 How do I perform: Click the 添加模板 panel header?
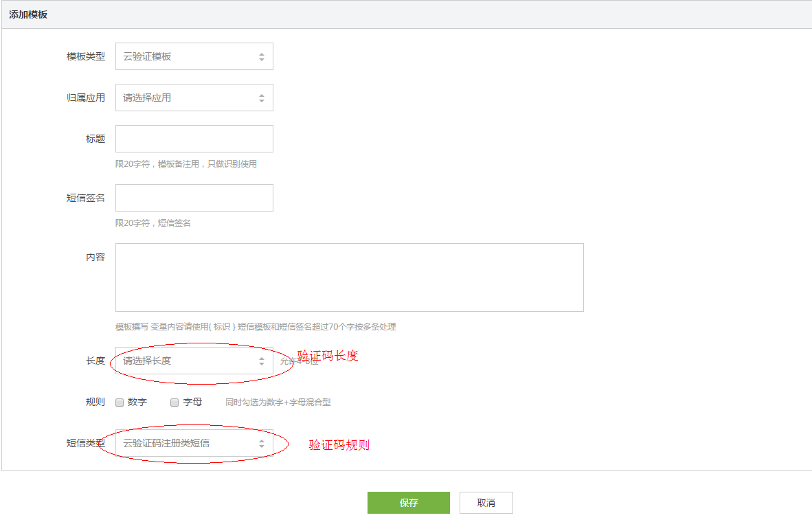click(29, 14)
